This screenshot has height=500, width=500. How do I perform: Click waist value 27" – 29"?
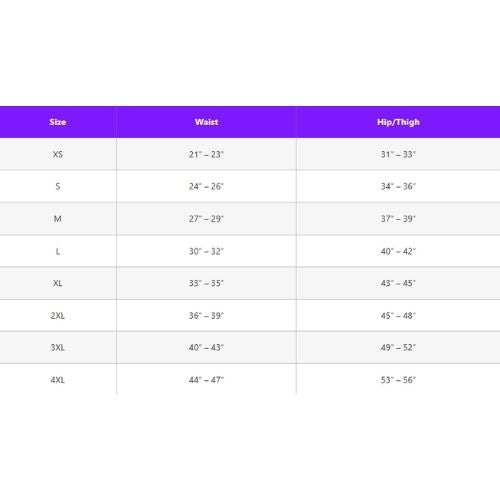click(206, 219)
